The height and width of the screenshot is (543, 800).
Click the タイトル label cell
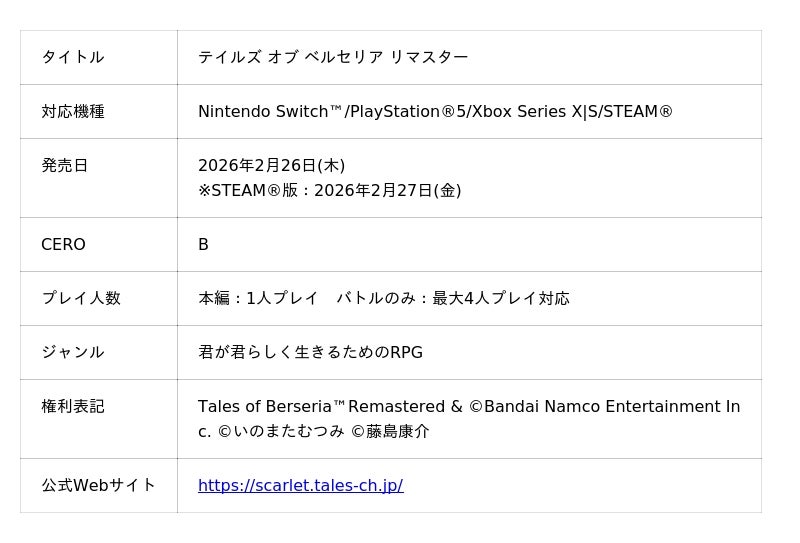72,57
